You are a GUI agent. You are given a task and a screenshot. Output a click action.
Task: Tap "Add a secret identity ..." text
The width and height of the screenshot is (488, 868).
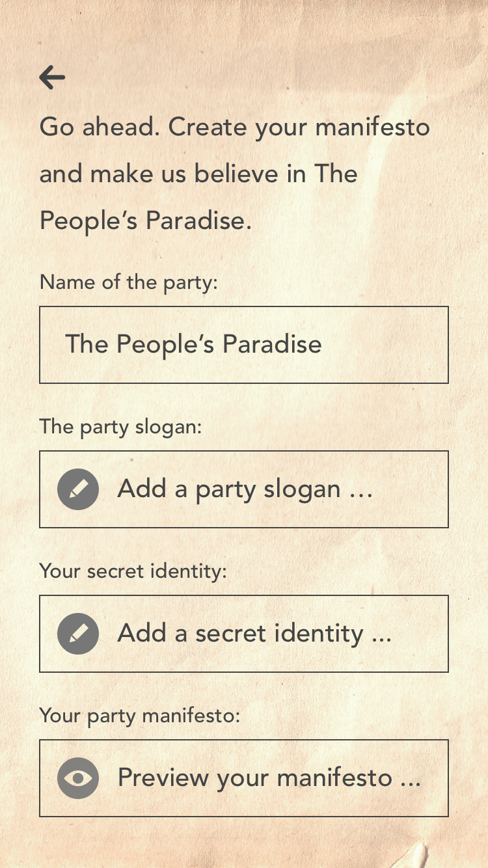coord(254,634)
